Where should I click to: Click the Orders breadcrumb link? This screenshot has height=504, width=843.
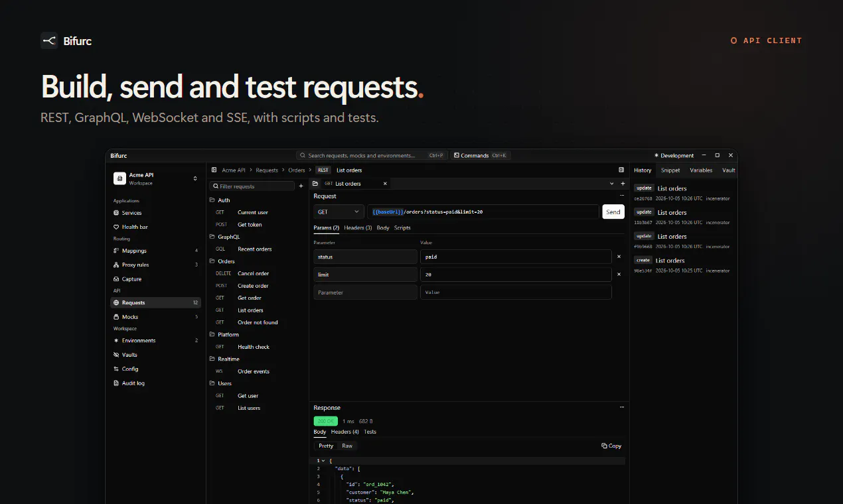(x=297, y=170)
